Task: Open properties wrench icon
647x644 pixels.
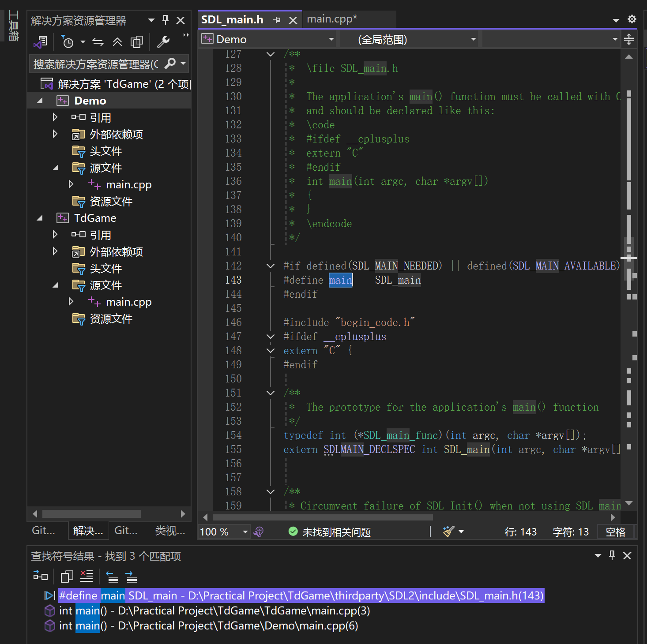Action: 163,42
